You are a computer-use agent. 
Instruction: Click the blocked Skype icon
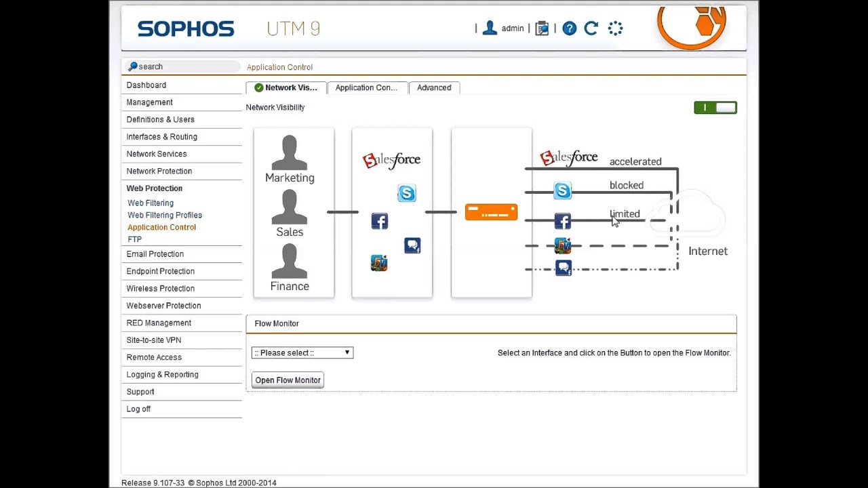[x=562, y=191]
